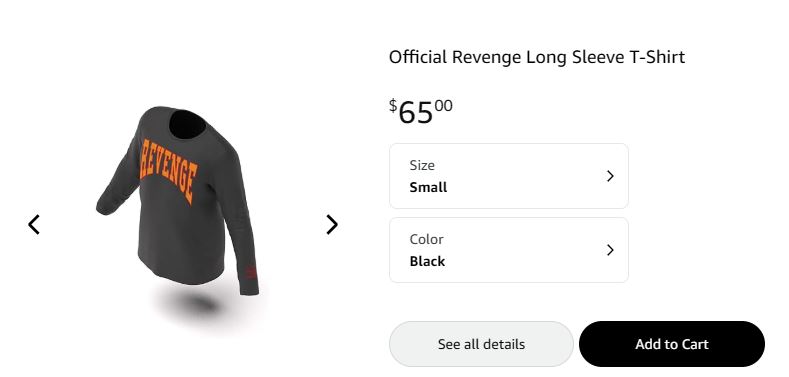Select the Official Revenge Long Sleeve title
The image size is (789, 377).
537,57
